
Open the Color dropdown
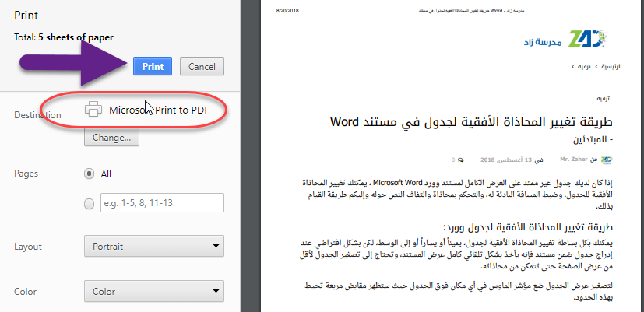[154, 292]
